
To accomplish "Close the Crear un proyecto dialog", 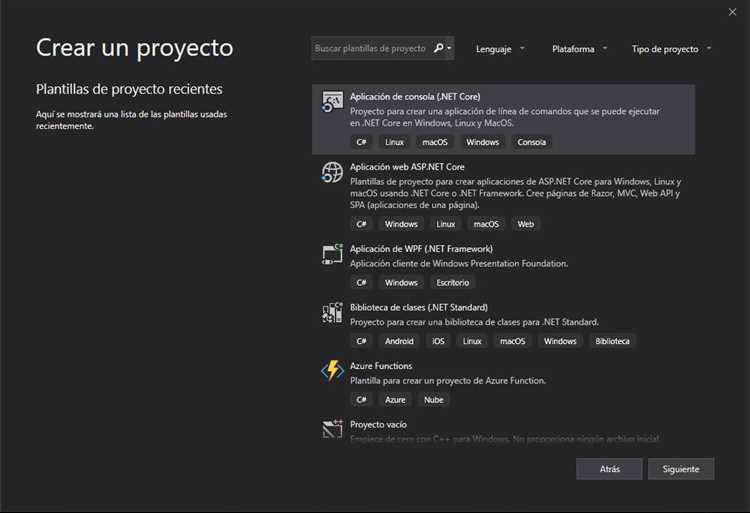I will pyautogui.click(x=732, y=12).
